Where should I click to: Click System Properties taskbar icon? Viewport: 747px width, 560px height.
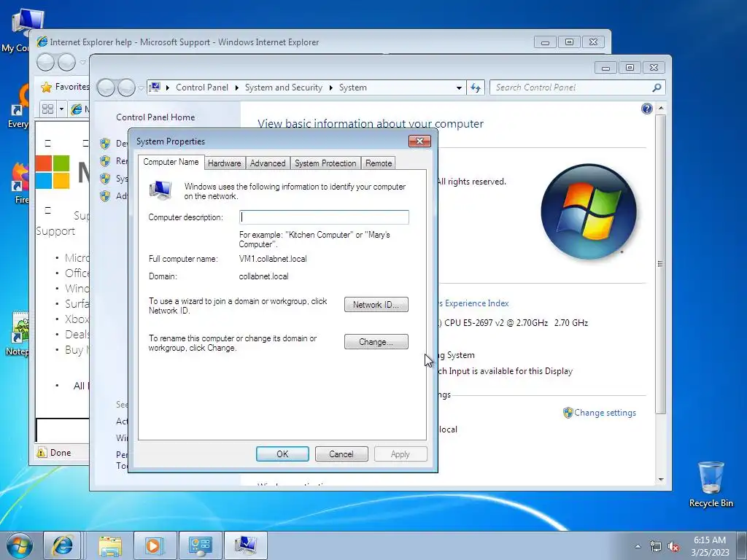[x=245, y=545]
